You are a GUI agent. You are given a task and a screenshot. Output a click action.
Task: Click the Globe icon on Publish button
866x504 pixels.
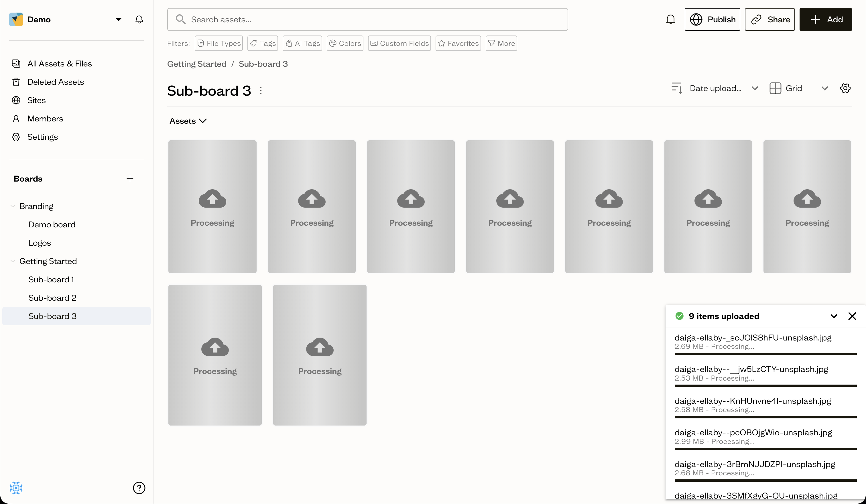696,19
